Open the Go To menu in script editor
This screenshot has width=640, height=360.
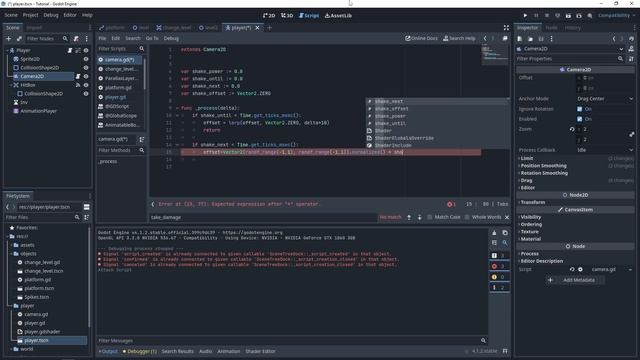point(152,38)
